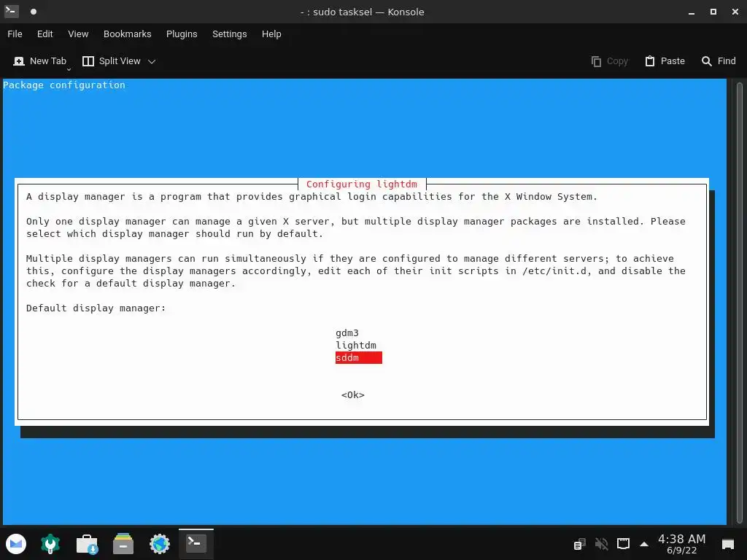Click the terminal vertical scrollbar
Image resolution: width=747 pixels, height=560 pixels.
coord(740,301)
